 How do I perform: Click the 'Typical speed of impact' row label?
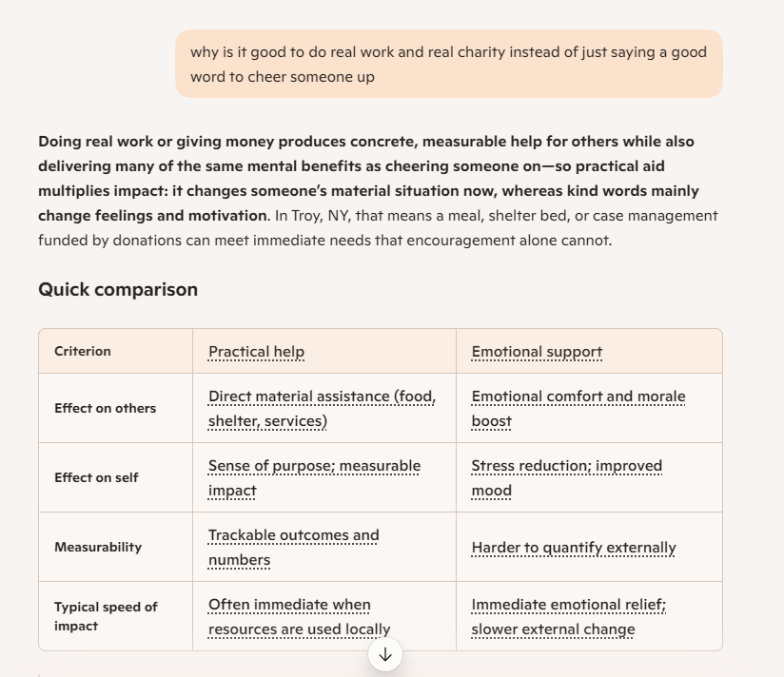pyautogui.click(x=106, y=616)
